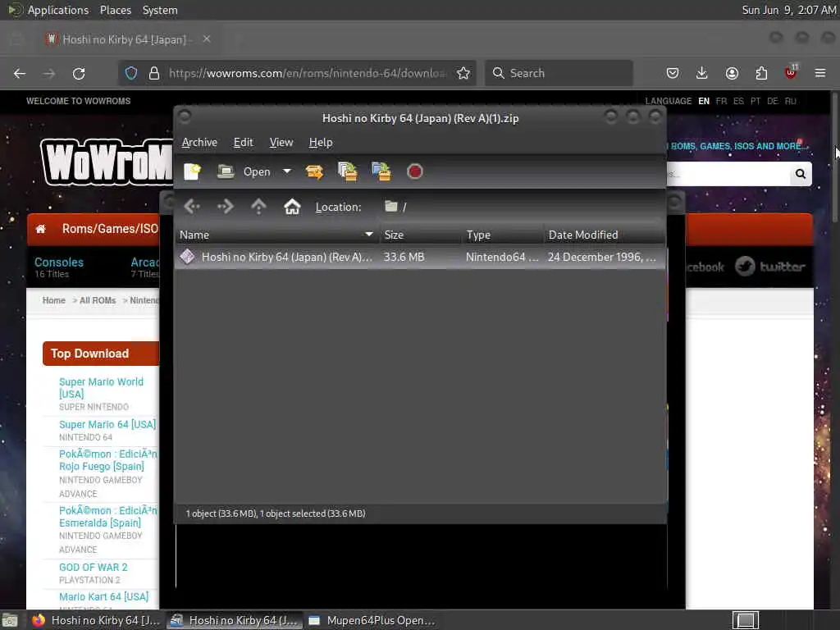The width and height of the screenshot is (840, 630).
Task: Switch site language to FR
Action: 722,101
